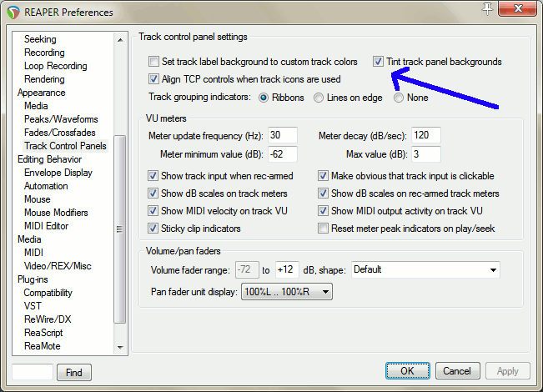Open Mouse Modifiers preferences
This screenshot has height=392, width=543.
point(56,213)
